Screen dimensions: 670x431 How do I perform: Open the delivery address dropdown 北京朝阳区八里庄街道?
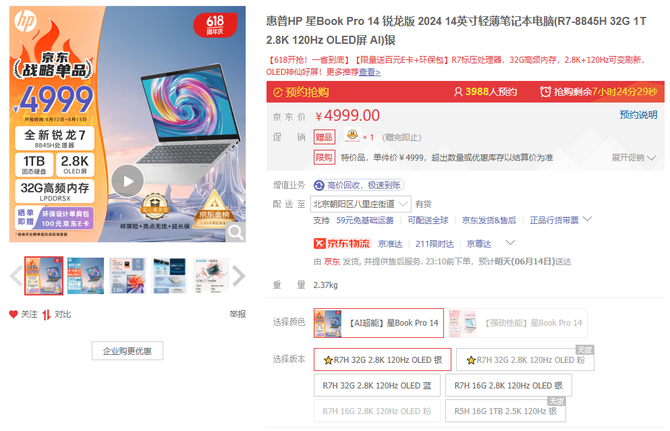[x=360, y=204]
